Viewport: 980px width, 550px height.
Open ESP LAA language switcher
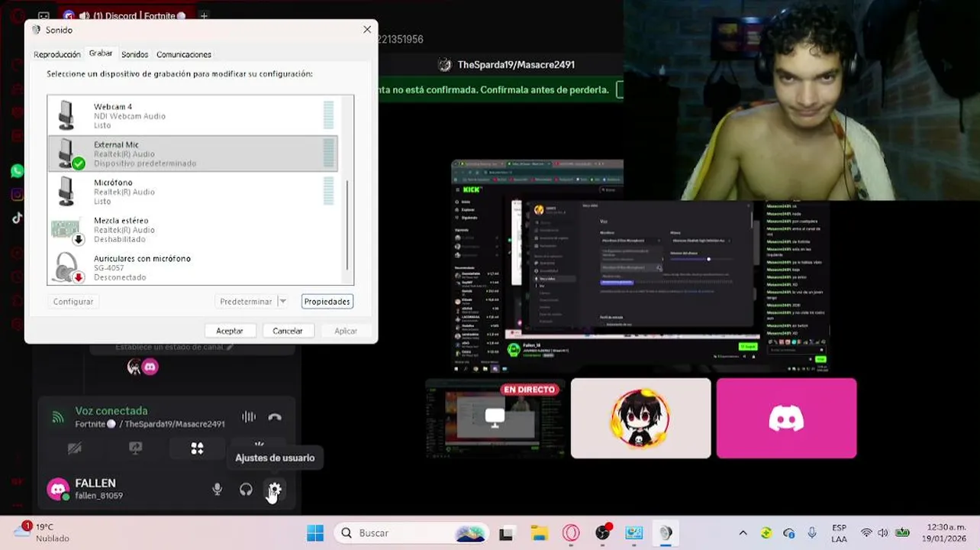[x=839, y=532]
